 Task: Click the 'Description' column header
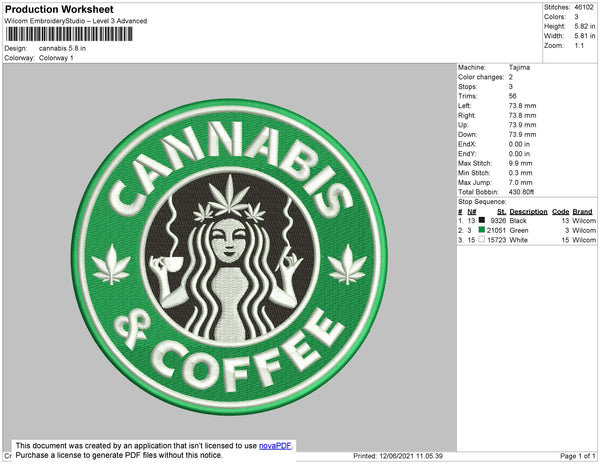tap(528, 212)
